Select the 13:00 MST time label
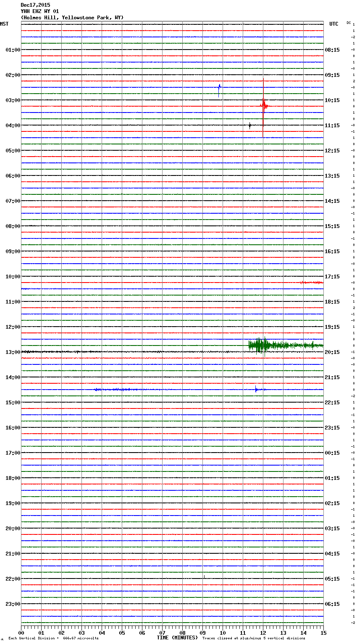The image size is (357, 644). [13, 352]
